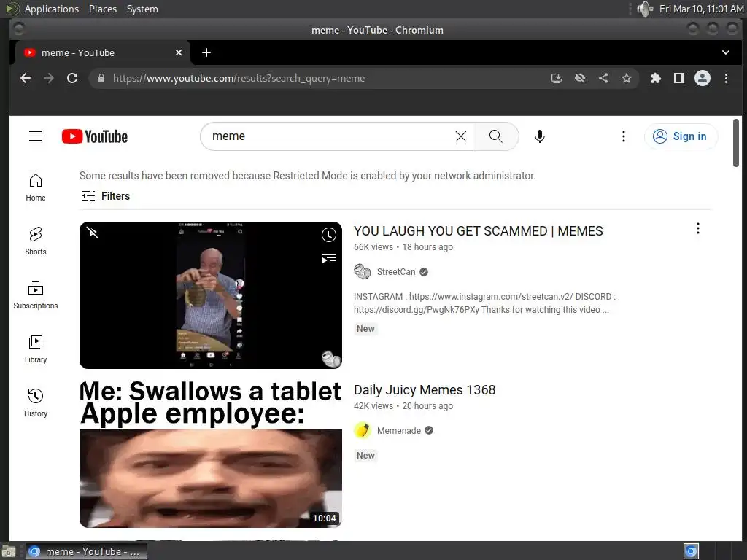
Task: Expand the tab search dropdown arrow
Action: click(x=726, y=52)
